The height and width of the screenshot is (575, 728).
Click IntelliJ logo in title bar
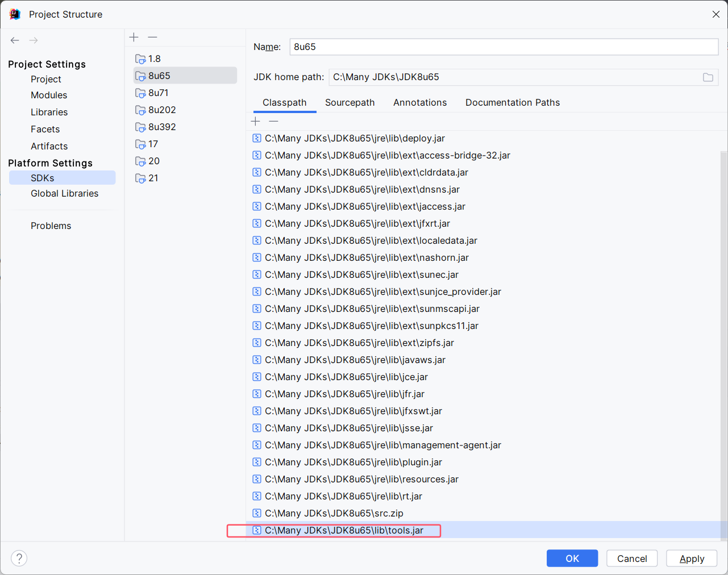tap(15, 14)
